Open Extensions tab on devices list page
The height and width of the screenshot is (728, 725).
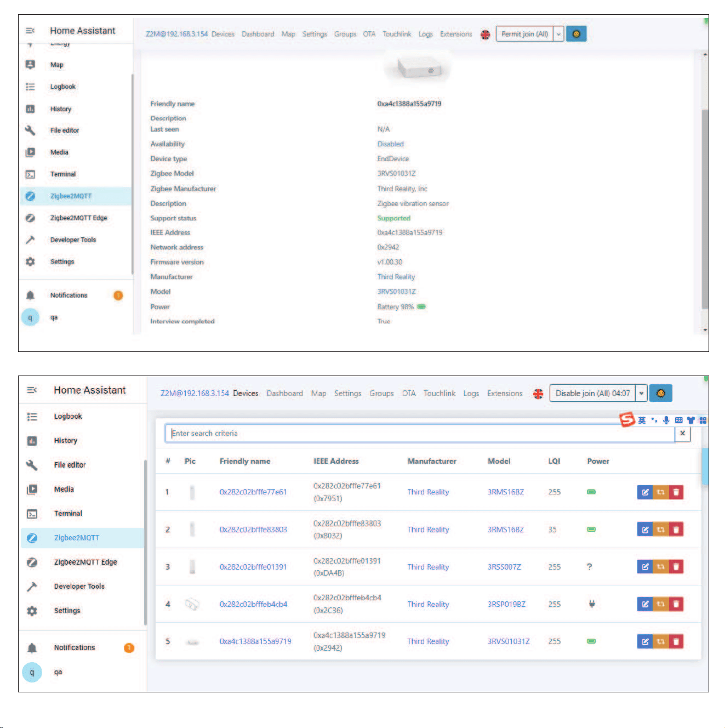coord(505,394)
